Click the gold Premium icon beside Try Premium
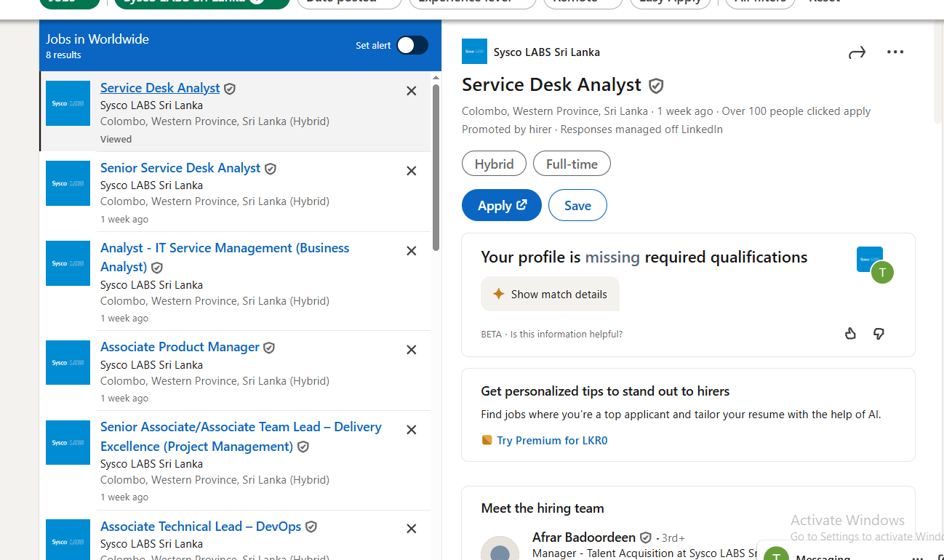 click(x=487, y=441)
